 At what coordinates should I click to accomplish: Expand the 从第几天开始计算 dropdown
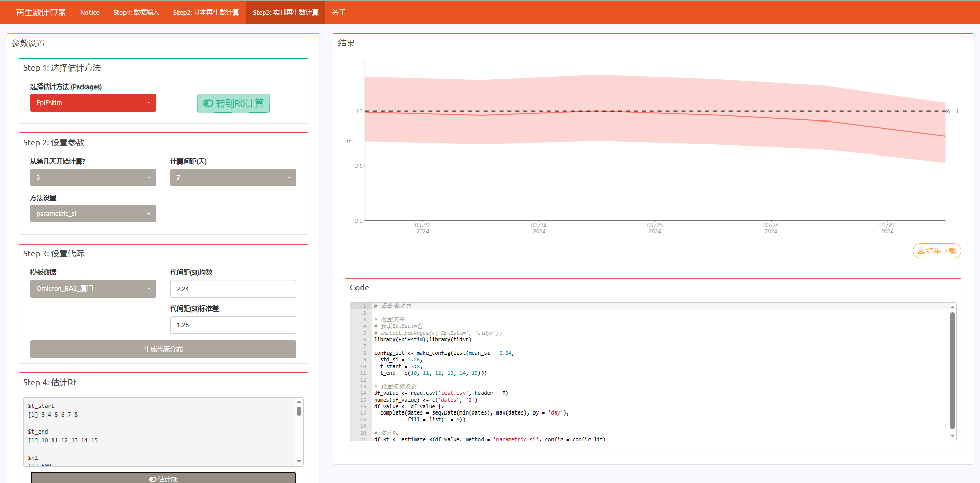[93, 178]
